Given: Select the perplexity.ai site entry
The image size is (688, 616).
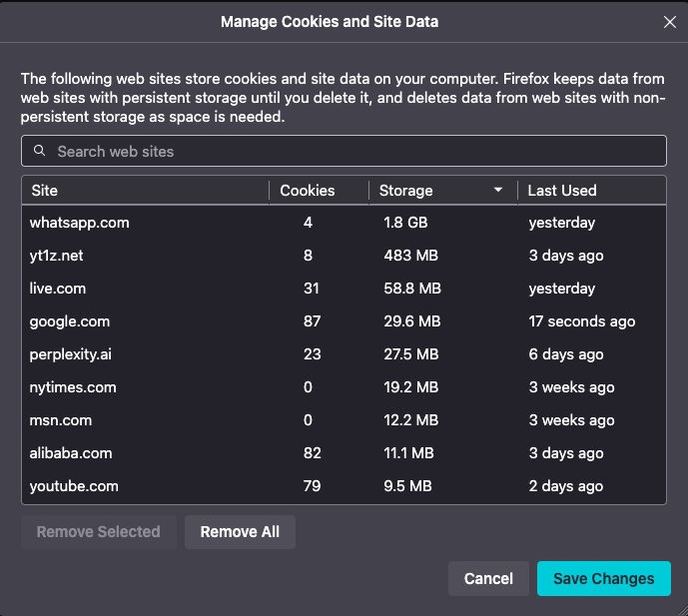Looking at the screenshot, I should pyautogui.click(x=71, y=354).
